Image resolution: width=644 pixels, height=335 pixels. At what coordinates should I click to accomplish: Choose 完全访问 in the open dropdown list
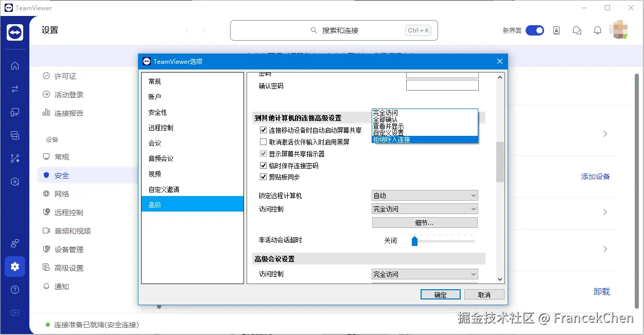425,113
